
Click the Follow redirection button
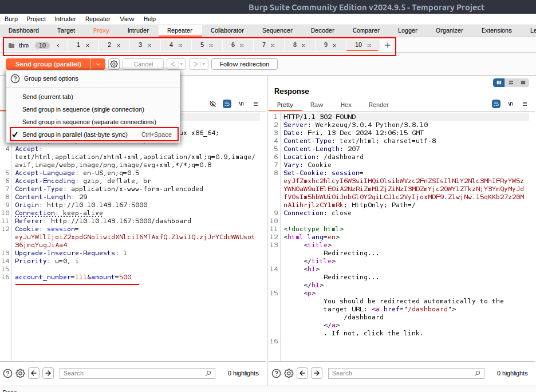pyautogui.click(x=245, y=64)
